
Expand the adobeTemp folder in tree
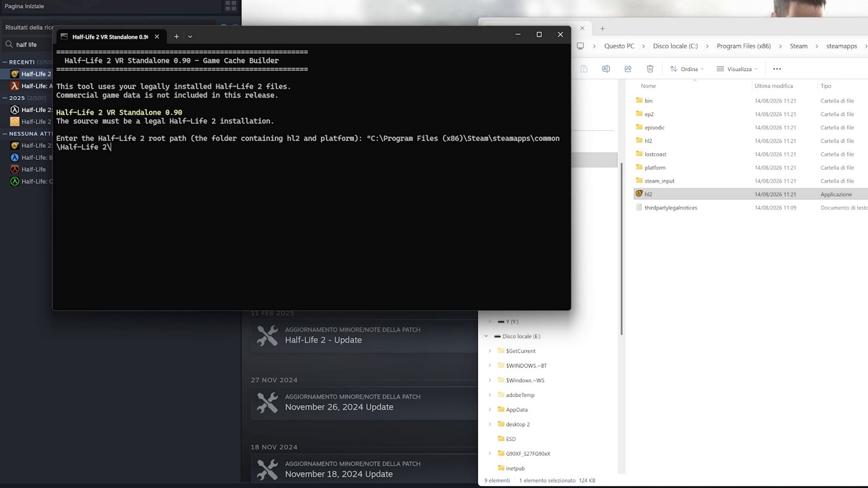tap(490, 395)
